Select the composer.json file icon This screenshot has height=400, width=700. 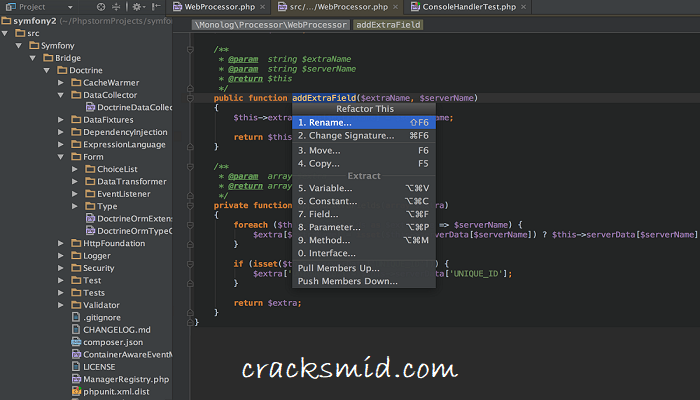pyautogui.click(x=76, y=342)
